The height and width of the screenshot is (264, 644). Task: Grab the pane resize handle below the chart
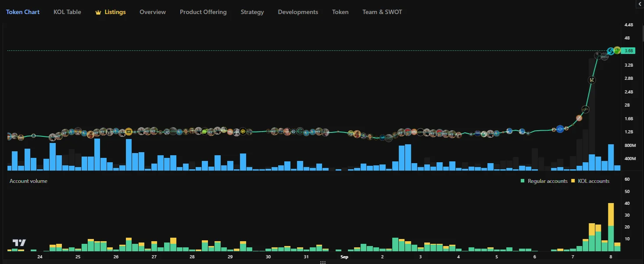pos(322,262)
